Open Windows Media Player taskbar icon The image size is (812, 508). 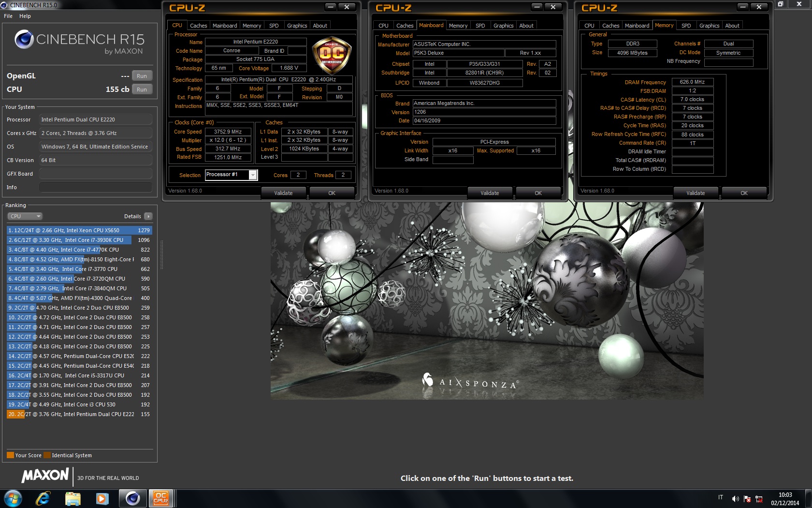click(x=102, y=498)
